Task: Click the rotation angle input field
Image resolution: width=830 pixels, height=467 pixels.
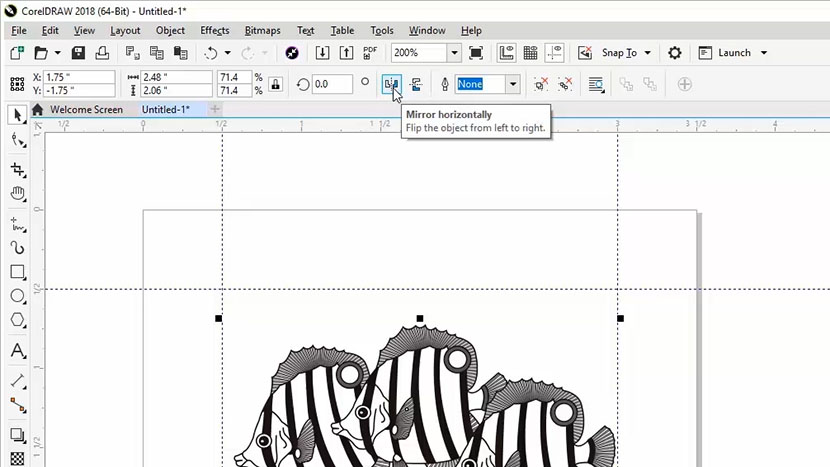Action: pos(332,85)
